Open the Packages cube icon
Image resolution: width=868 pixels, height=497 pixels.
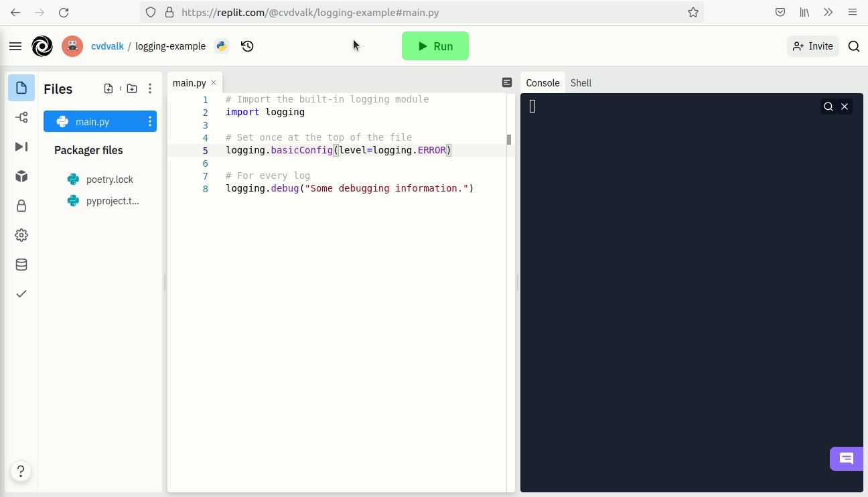[x=21, y=175]
